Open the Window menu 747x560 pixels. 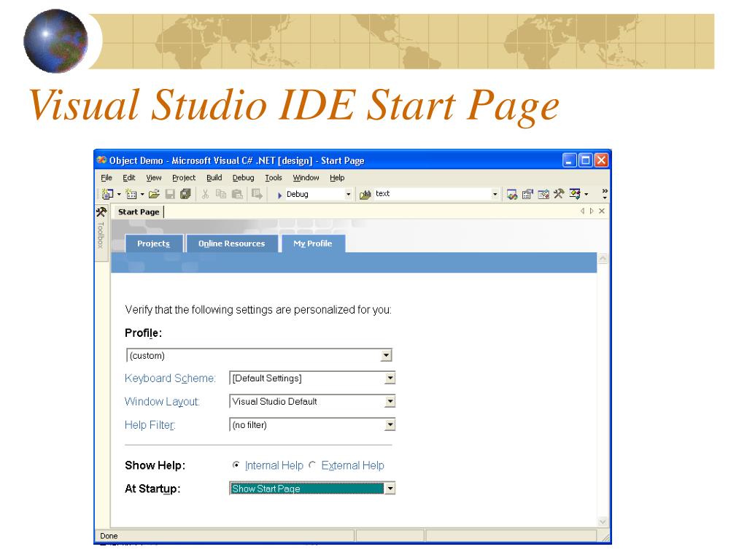[x=306, y=178]
